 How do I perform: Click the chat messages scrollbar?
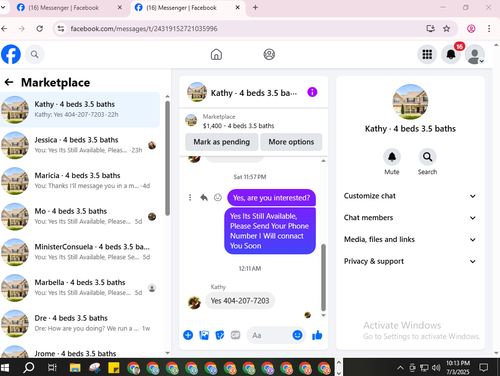(323, 277)
